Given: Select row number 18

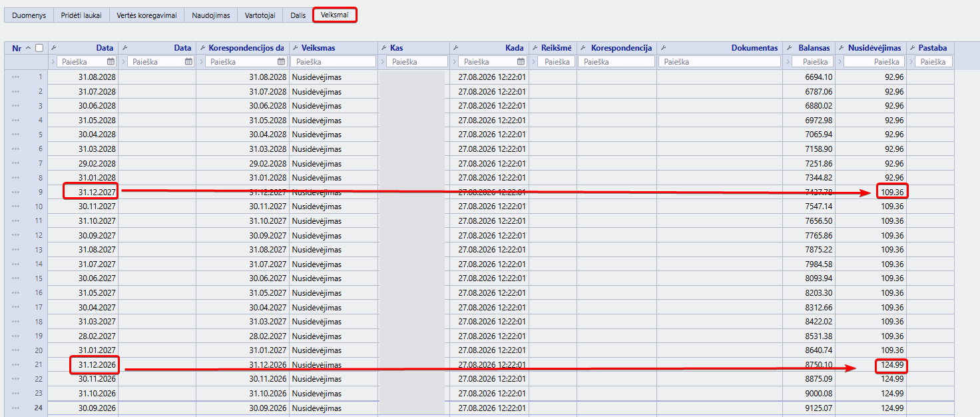Looking at the screenshot, I should pos(39,322).
